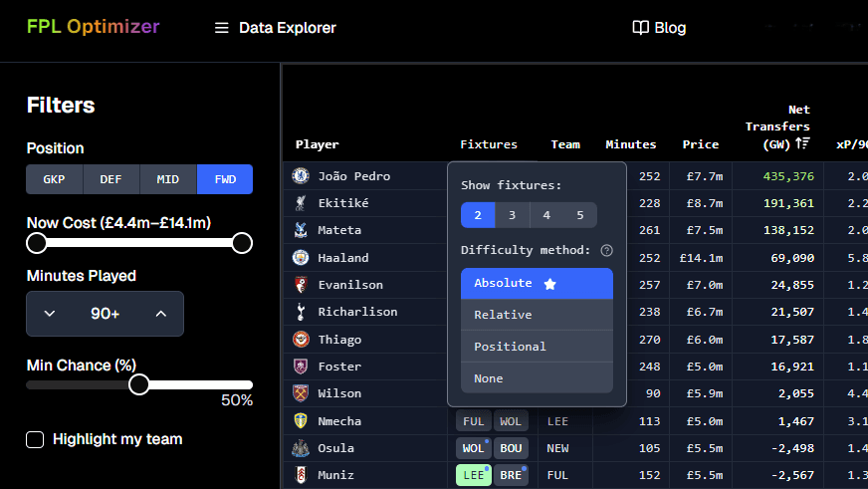Toggle FWD position filter
Screen dimensions: 868x489
[225, 179]
